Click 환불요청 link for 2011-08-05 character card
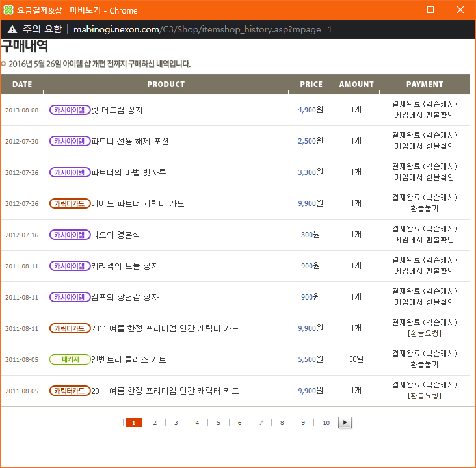Screen dimensions: 476x468 click(425, 396)
